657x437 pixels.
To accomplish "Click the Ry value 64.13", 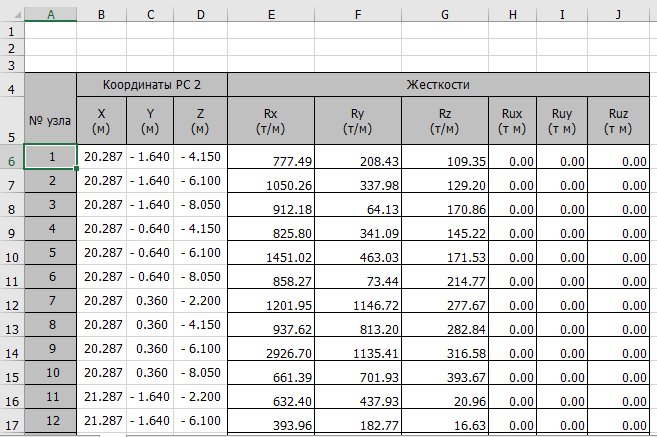I will 358,205.
